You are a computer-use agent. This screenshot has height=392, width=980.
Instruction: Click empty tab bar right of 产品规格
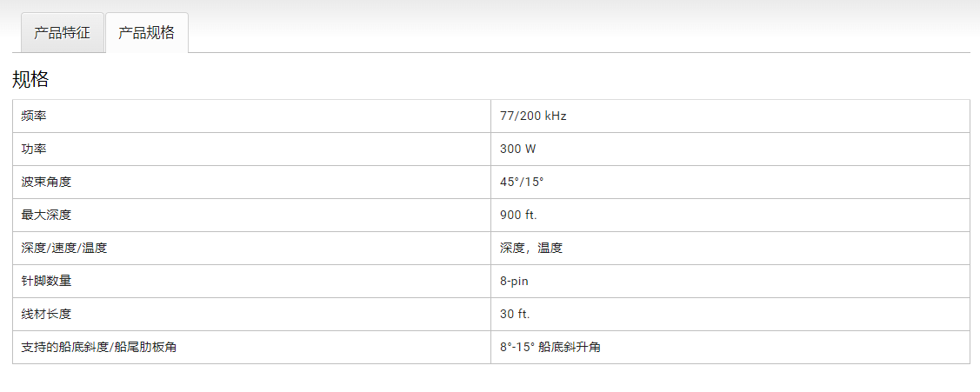[574, 33]
